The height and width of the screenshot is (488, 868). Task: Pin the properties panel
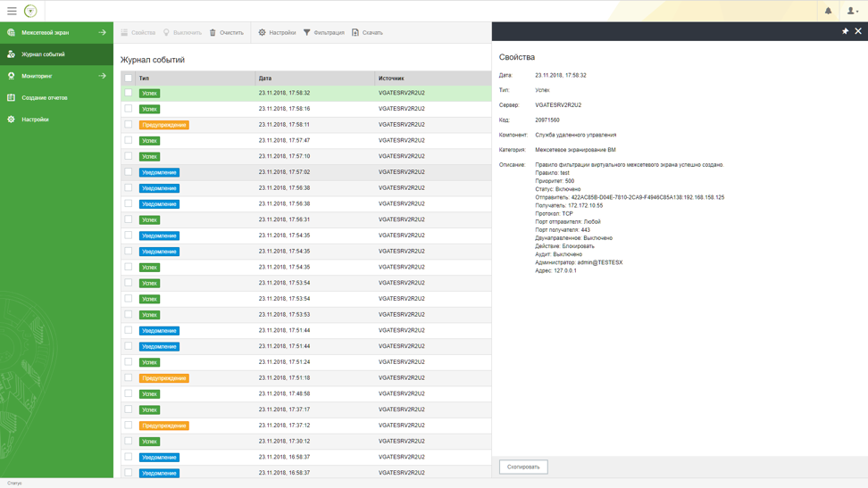pyautogui.click(x=845, y=31)
